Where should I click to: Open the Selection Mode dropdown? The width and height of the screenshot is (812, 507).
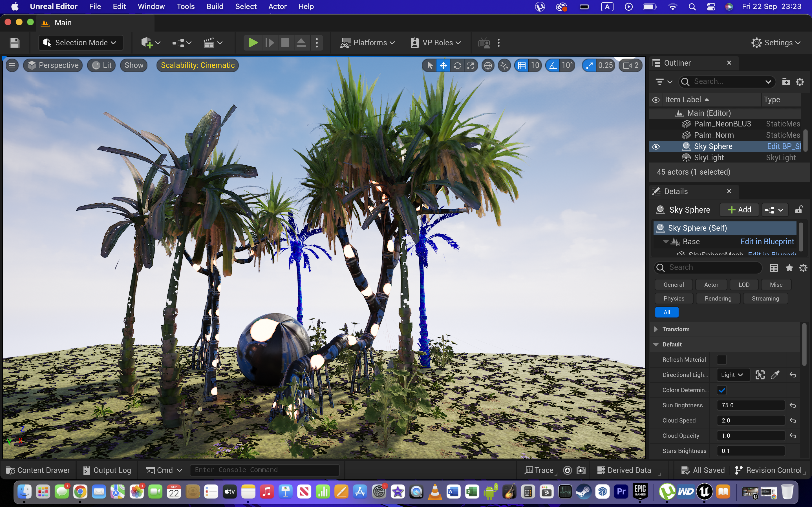pos(81,43)
